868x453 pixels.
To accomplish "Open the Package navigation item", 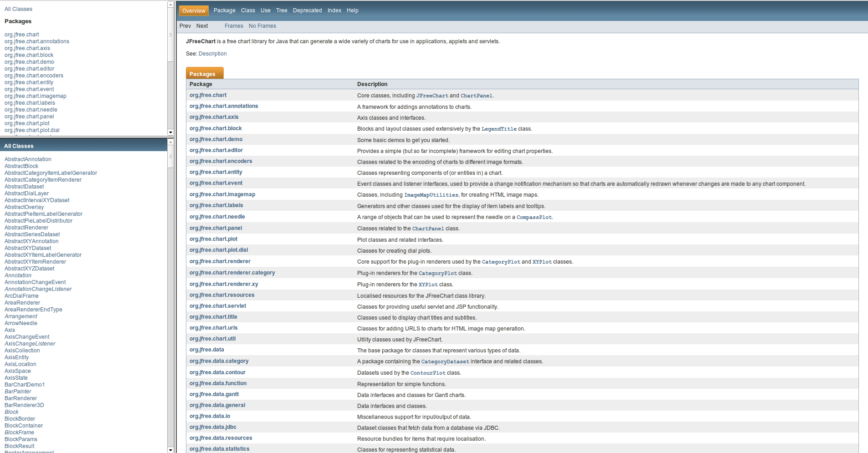I will click(224, 10).
